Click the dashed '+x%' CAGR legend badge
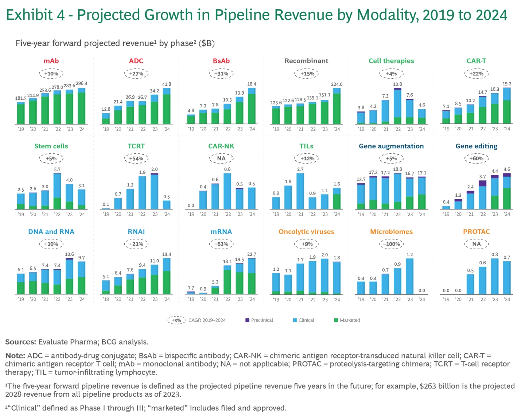Viewport: 525px width, 420px height. click(x=176, y=320)
